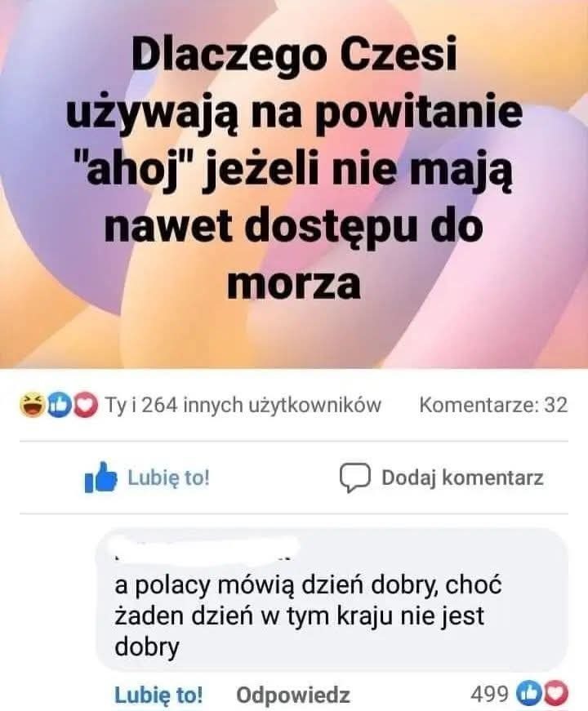
Task: Click the blue Like reaction icon under the post
Action: coord(60,405)
